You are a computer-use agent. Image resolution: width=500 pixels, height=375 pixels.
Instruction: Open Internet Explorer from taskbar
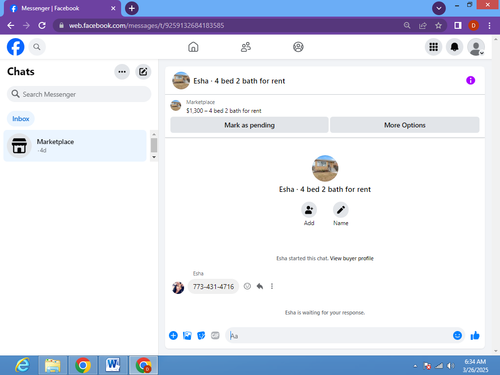click(22, 365)
